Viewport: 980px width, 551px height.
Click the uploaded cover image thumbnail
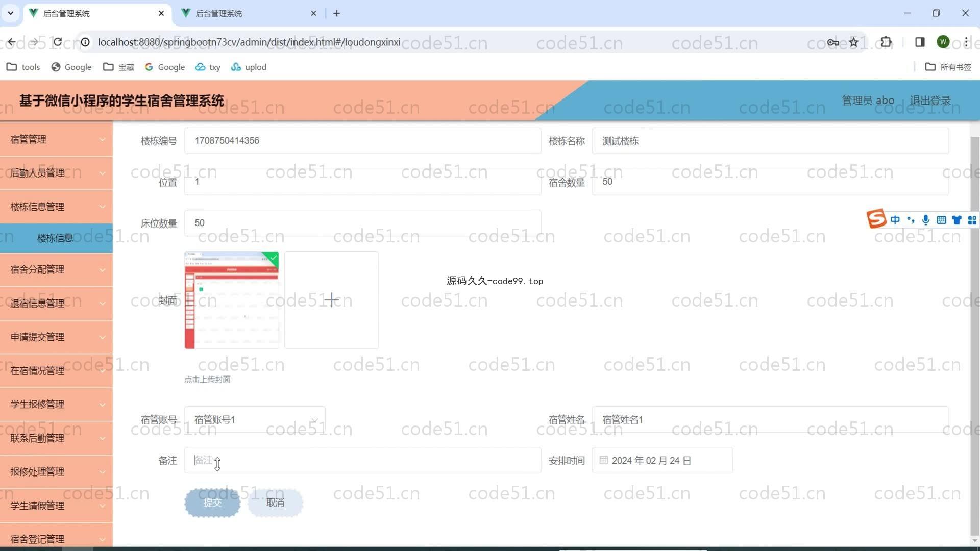pos(232,300)
